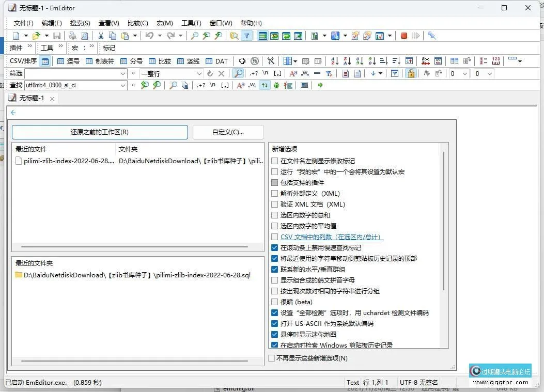Toggle the filter funnel icon in toolbar
Image resolution: width=544 pixels, height=392 pixels.
(247, 36)
